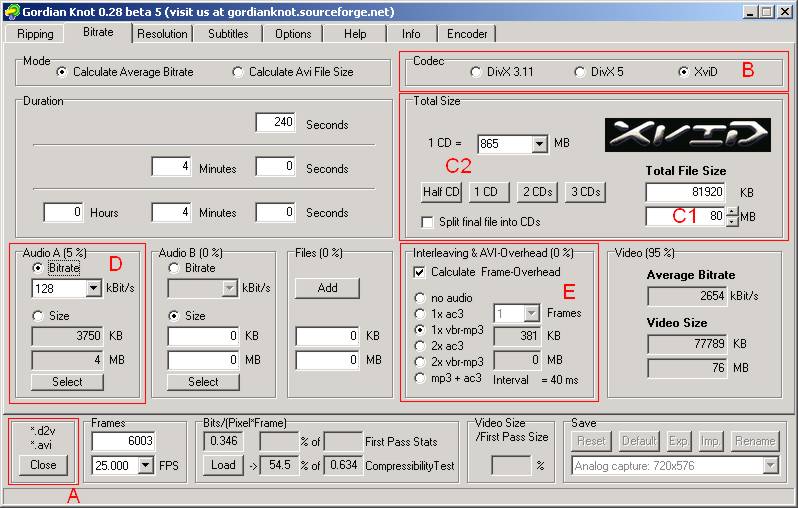Select Calculate Avi File Size mode
798x508 pixels.
click(x=237, y=72)
